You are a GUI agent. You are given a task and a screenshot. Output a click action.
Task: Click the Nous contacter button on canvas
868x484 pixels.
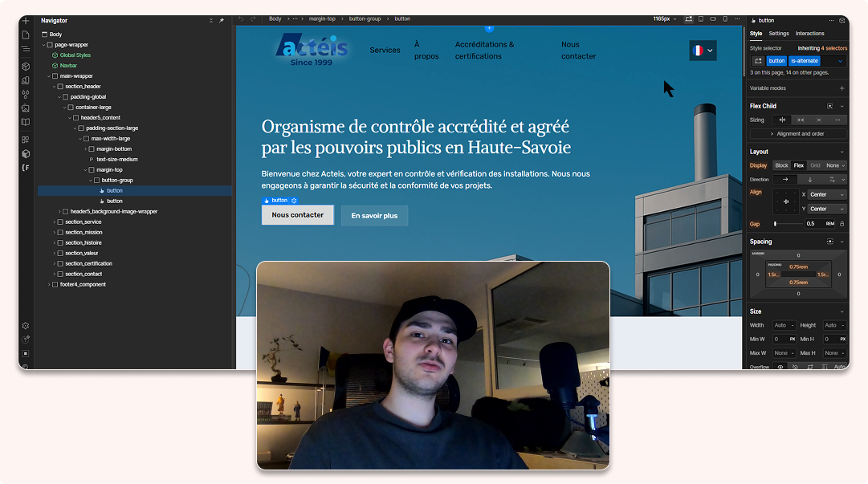(x=298, y=215)
